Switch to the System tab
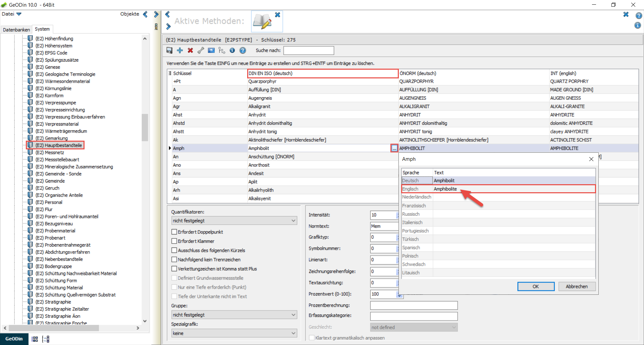Viewport: 644px width, 345px height. (x=42, y=29)
